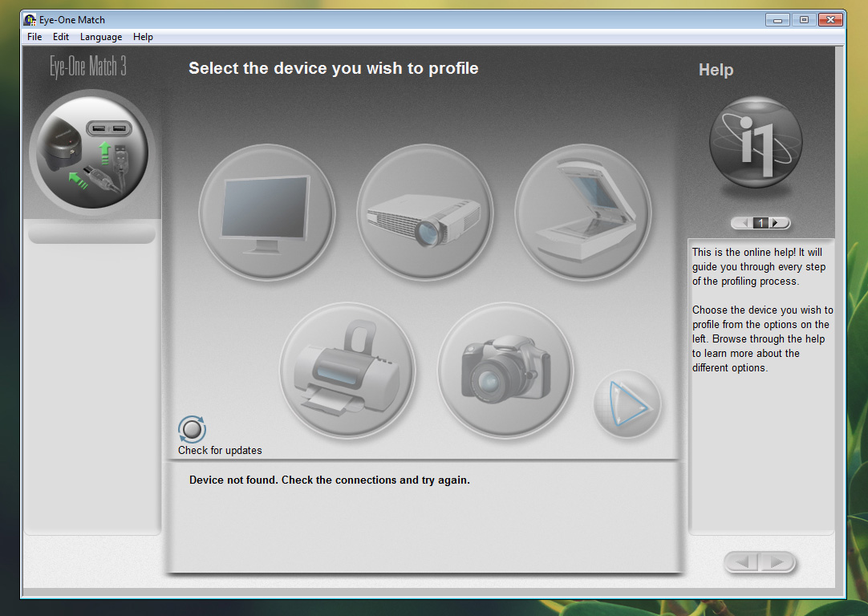Viewport: 868px width, 616px height.
Task: Maximize the Eye-One Match window
Action: (804, 20)
